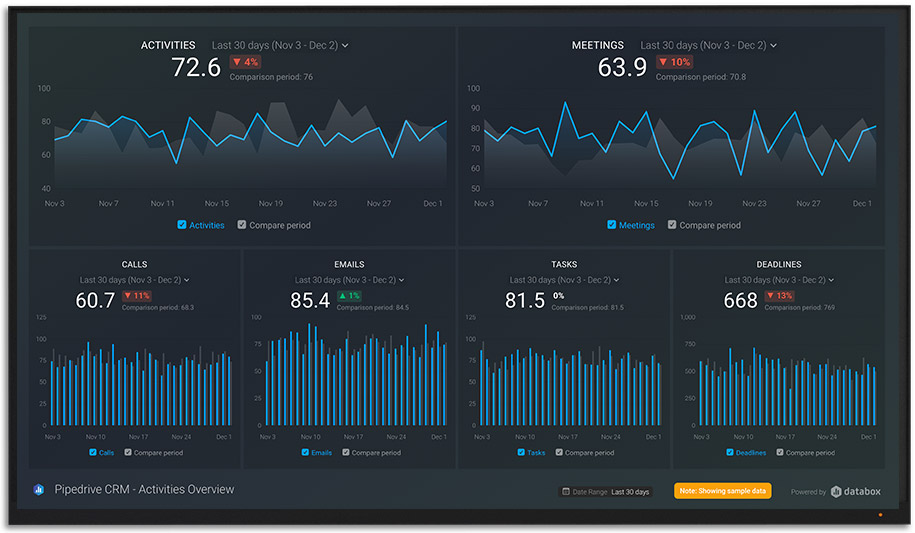Click the Comparison period: 81.5 text
Viewport: 915px width, 533px height.
pos(588,308)
